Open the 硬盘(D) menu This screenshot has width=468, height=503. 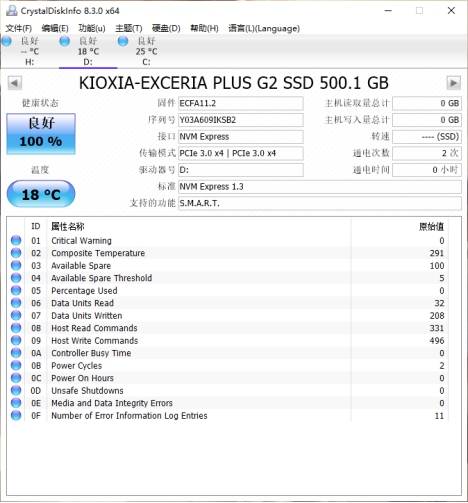click(166, 28)
